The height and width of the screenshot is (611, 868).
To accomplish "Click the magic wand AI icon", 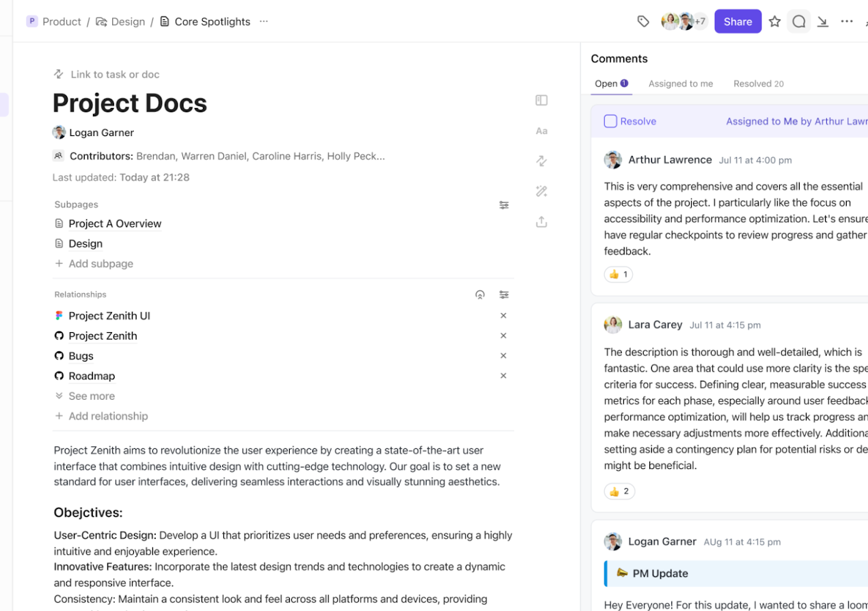I will pyautogui.click(x=541, y=191).
